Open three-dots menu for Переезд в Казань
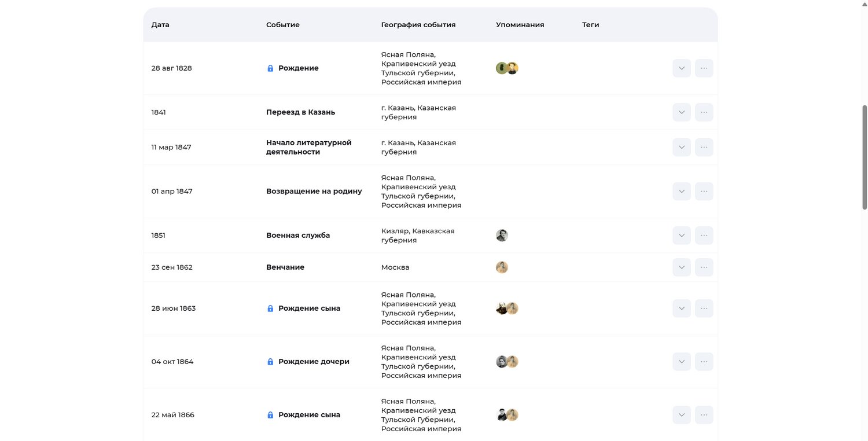 [704, 112]
